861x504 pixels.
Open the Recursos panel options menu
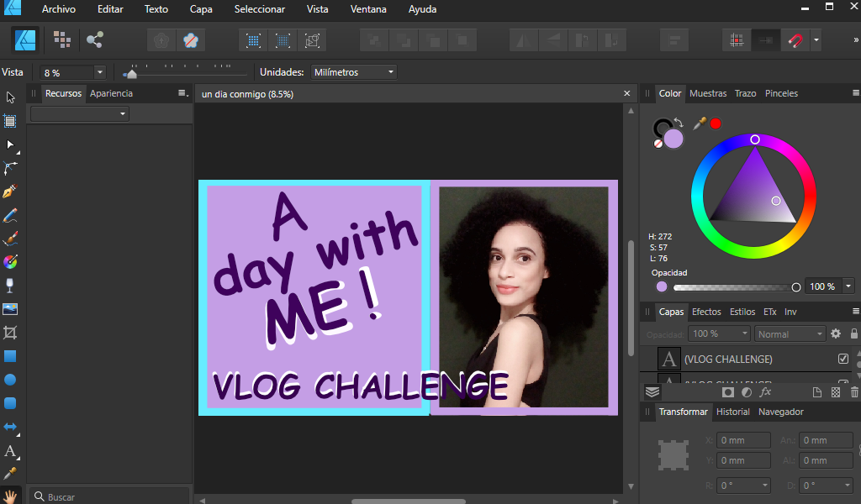point(182,93)
